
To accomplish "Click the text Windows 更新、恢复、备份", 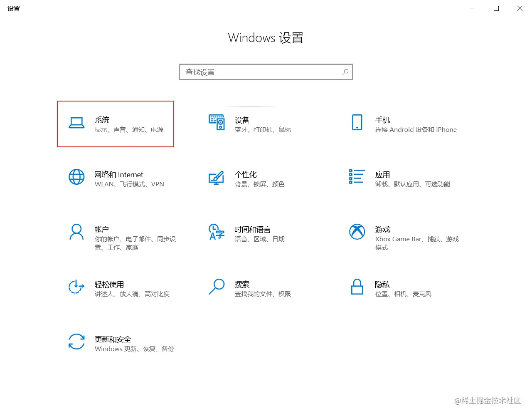I will point(134,349).
